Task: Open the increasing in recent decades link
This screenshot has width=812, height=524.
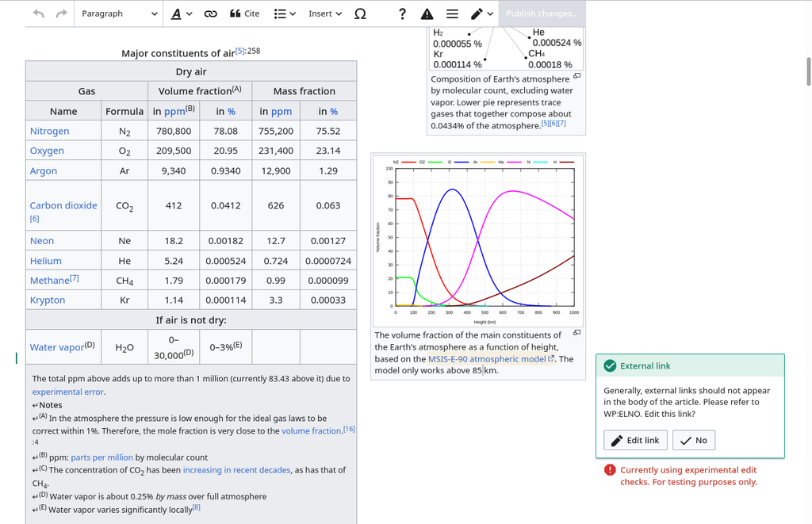Action: pyautogui.click(x=236, y=470)
